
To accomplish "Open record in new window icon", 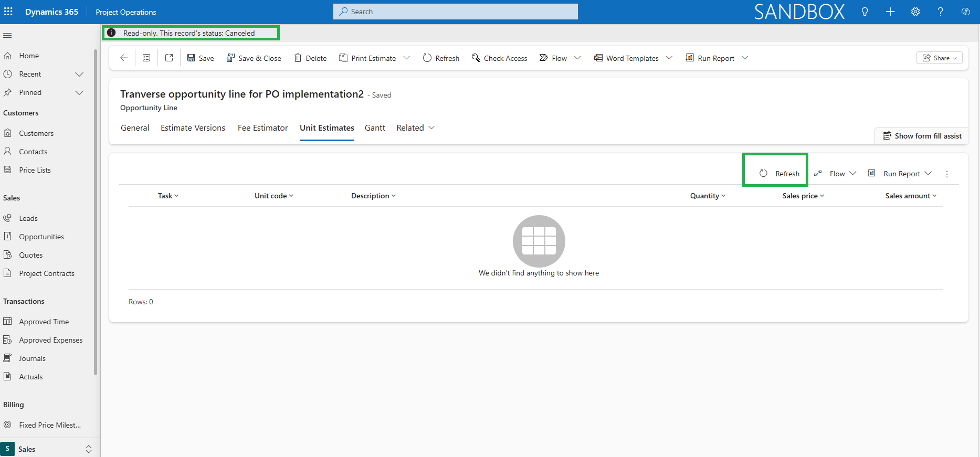I will (x=169, y=58).
